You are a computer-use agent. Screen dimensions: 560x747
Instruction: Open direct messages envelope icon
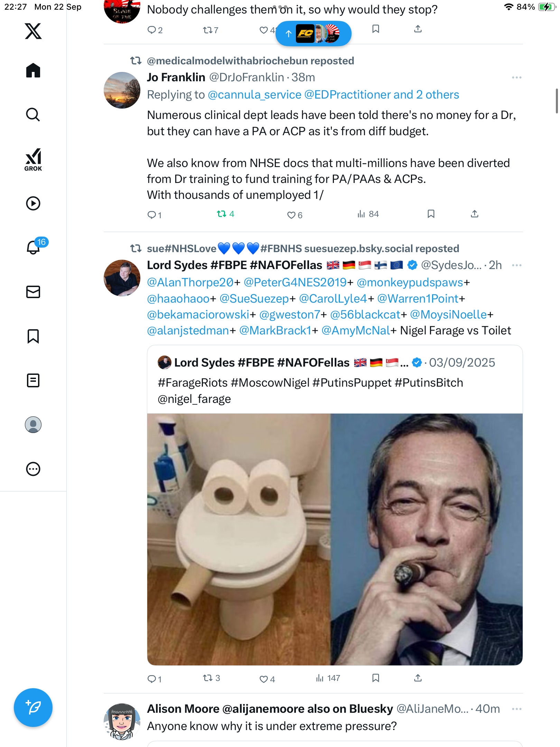33,292
